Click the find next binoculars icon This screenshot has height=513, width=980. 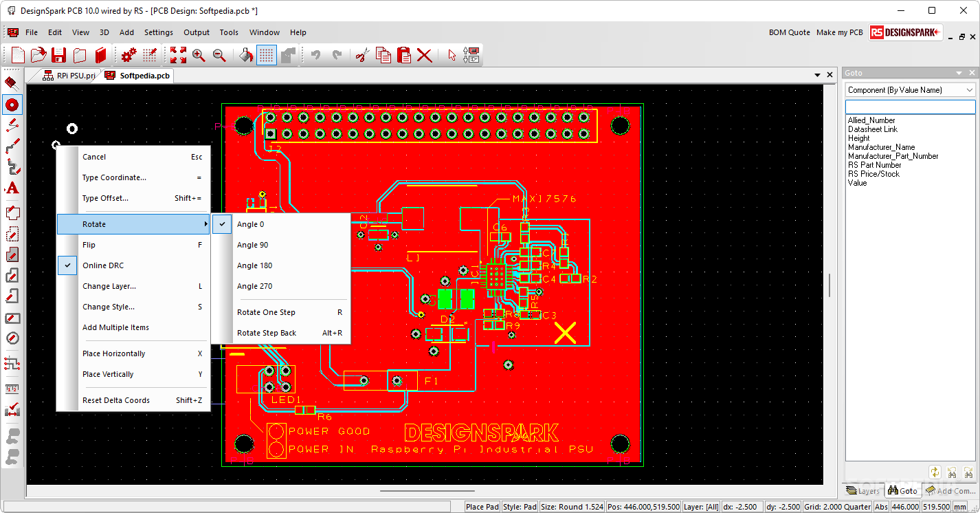tap(968, 472)
